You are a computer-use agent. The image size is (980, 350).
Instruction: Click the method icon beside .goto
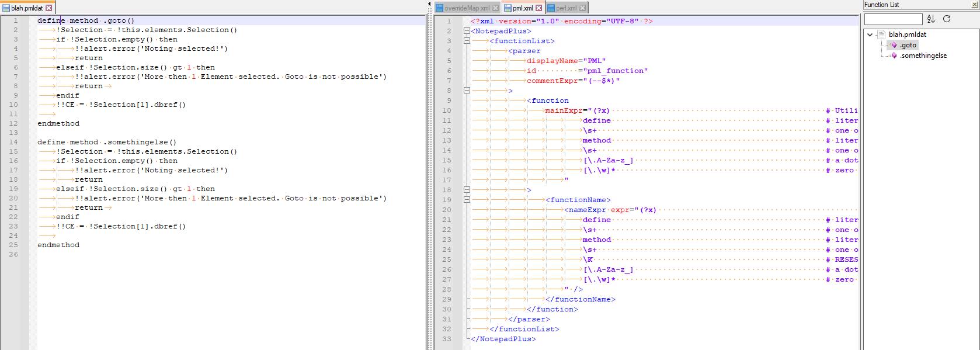click(x=894, y=45)
